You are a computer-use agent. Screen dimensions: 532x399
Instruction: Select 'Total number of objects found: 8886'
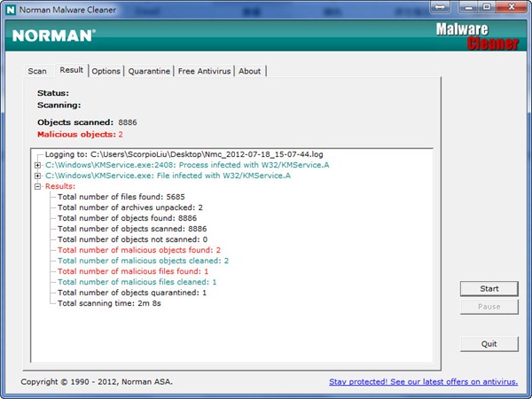pyautogui.click(x=127, y=218)
